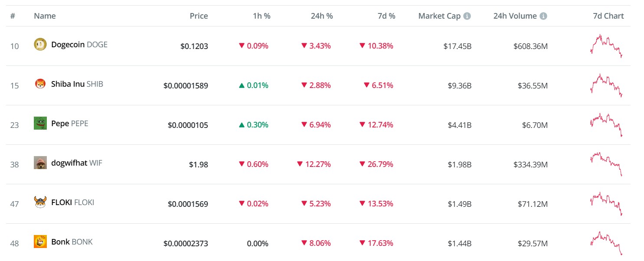The width and height of the screenshot is (644, 261).
Task: Open the Dogecoin DOGE name link
Action: tap(79, 44)
